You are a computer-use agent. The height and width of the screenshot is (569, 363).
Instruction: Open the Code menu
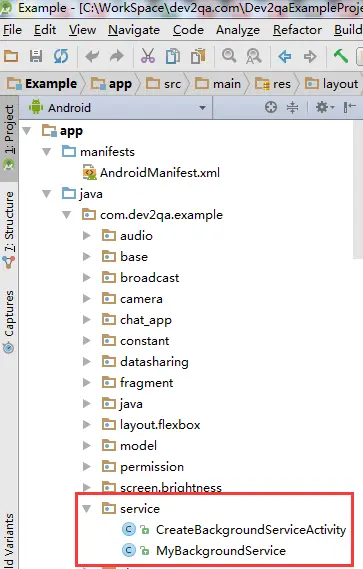coord(188,30)
